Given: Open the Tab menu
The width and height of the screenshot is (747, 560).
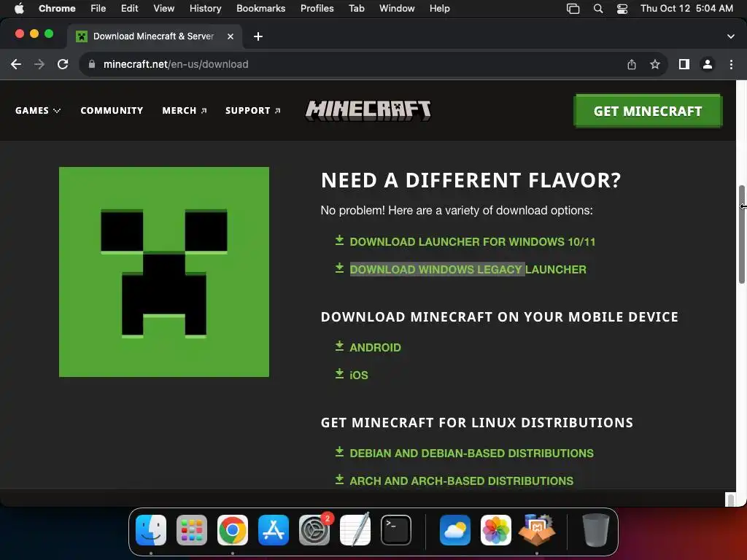Looking at the screenshot, I should (356, 9).
